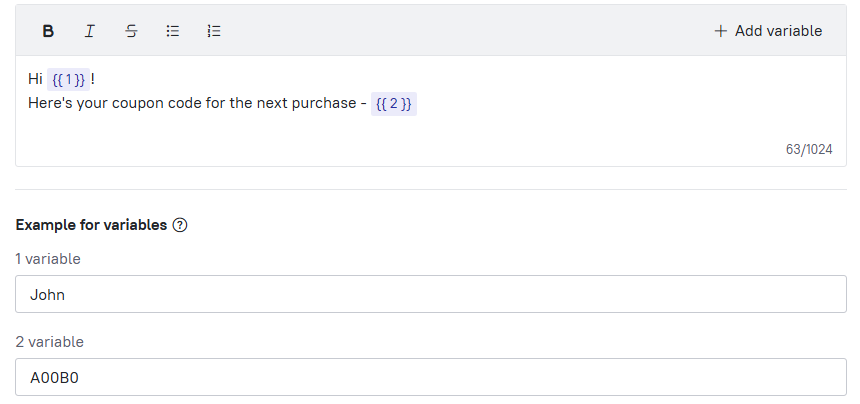The height and width of the screenshot is (404, 860).
Task: Click the Add variable text button
Action: click(x=778, y=31)
